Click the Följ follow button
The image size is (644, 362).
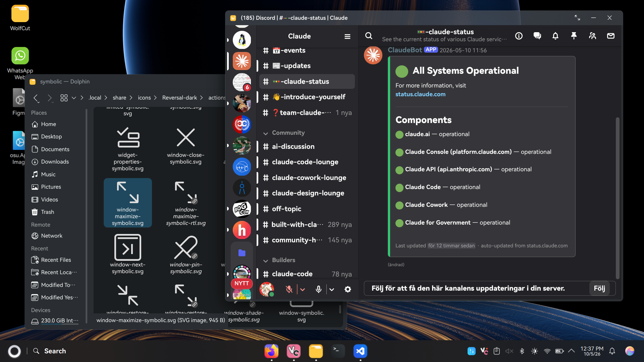(x=599, y=288)
